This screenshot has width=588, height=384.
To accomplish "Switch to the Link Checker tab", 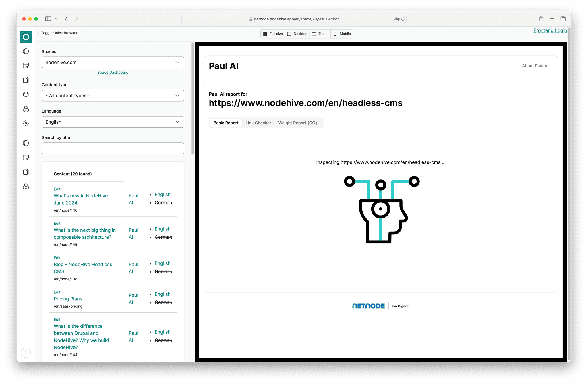I will (x=258, y=123).
